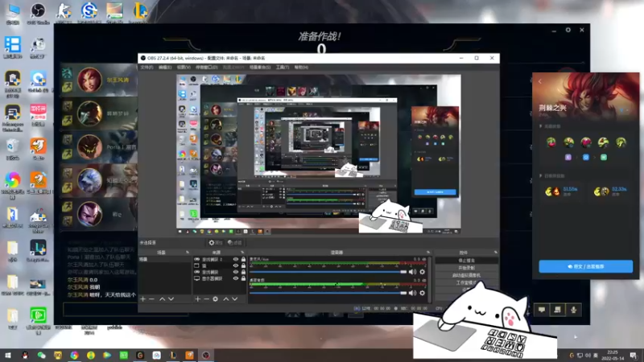Open source Properties gear in OBS
This screenshot has height=362, width=644.
tap(215, 243)
